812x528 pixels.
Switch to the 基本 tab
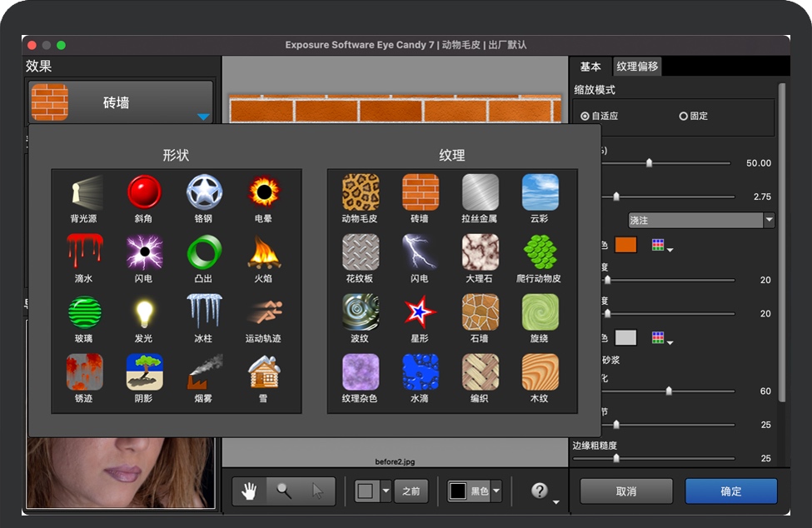590,67
